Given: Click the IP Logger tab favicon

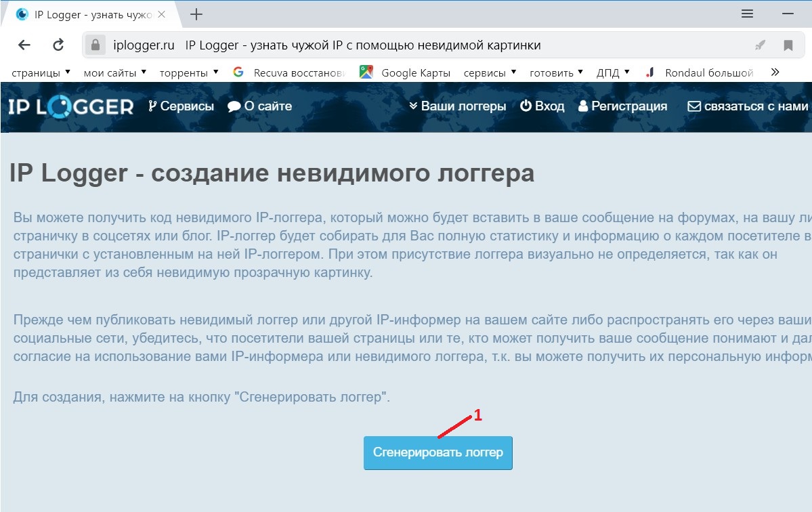Looking at the screenshot, I should tap(22, 14).
